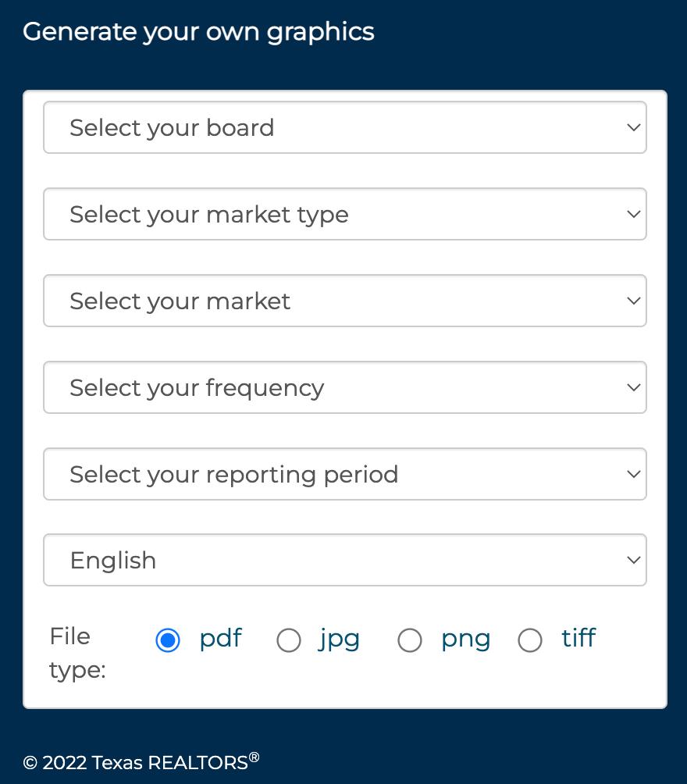The image size is (687, 784).
Task: Click the chevron on reporting period selector
Action: 633,474
